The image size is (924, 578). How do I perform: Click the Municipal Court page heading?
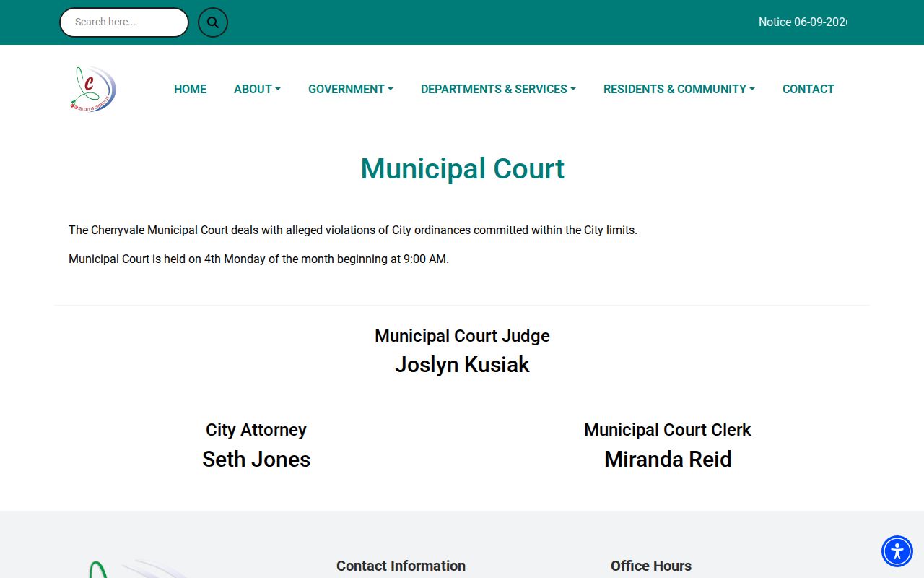click(x=462, y=168)
